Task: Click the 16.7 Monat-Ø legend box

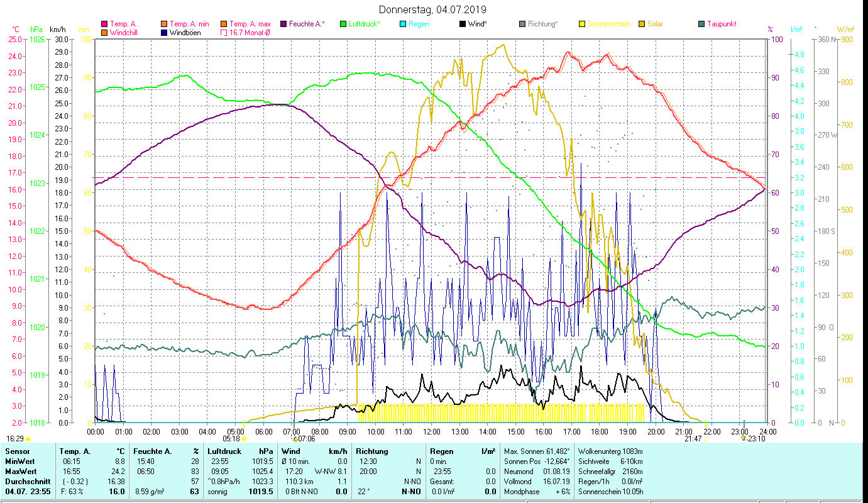Action: click(x=224, y=33)
